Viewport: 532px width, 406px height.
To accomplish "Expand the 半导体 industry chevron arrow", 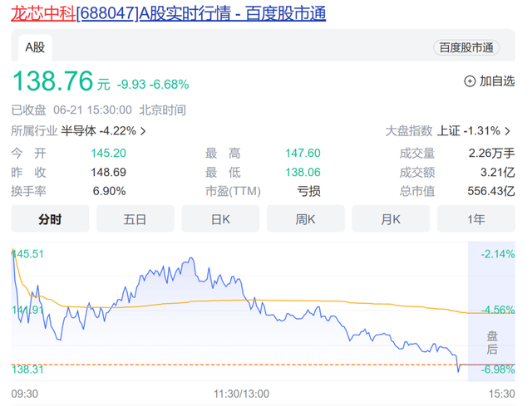I will click(x=143, y=131).
